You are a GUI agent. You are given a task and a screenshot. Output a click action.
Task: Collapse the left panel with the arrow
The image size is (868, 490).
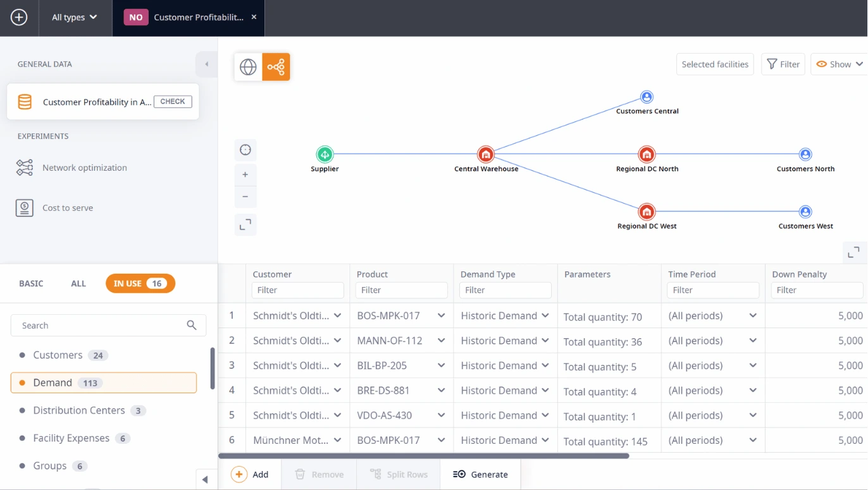click(206, 64)
